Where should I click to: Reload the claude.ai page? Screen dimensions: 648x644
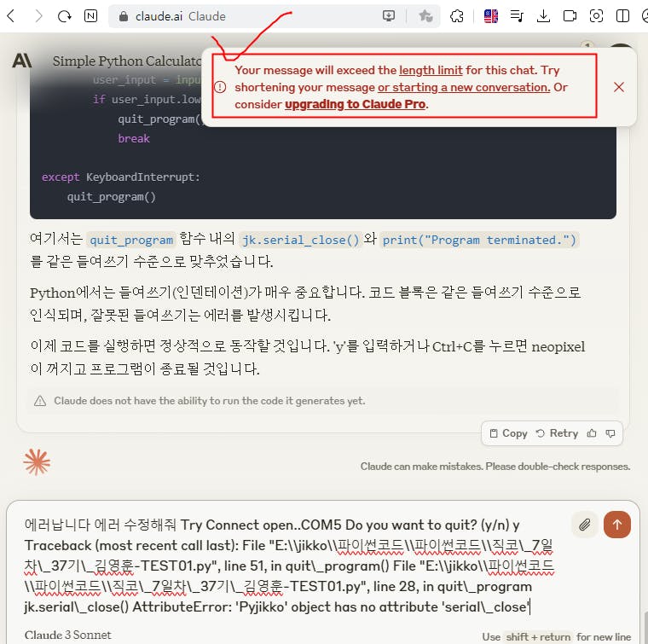[x=65, y=16]
